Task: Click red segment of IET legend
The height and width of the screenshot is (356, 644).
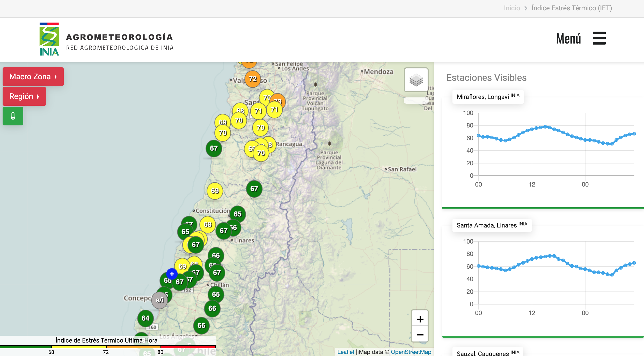Action: pyautogui.click(x=188, y=347)
